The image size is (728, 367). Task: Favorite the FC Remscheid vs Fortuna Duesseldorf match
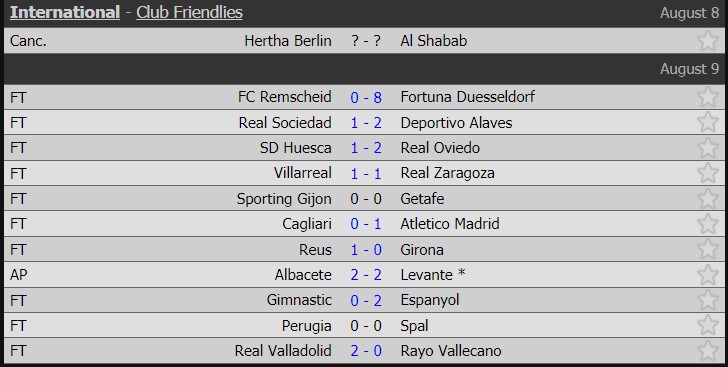708,97
